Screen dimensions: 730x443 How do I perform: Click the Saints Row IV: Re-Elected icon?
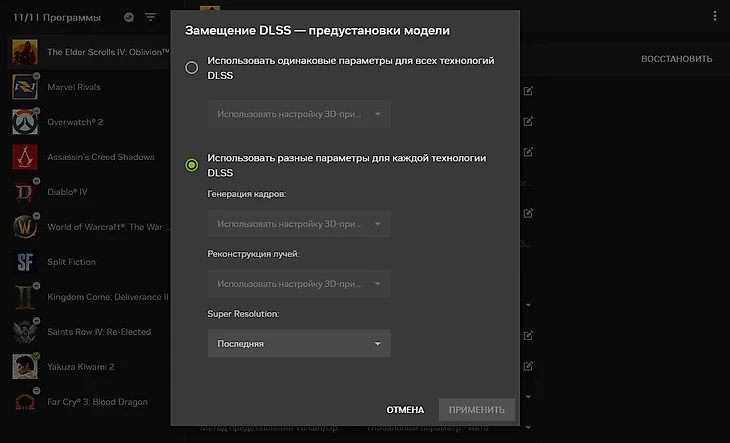coord(25,332)
